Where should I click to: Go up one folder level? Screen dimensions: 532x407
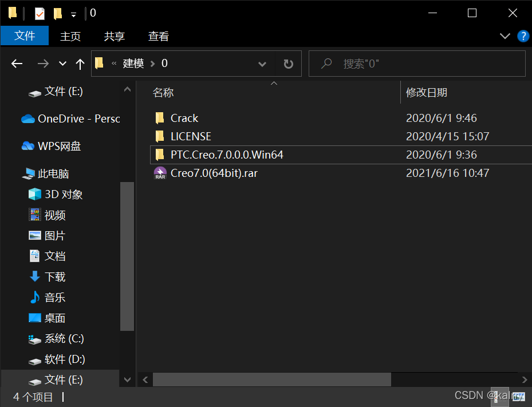80,64
